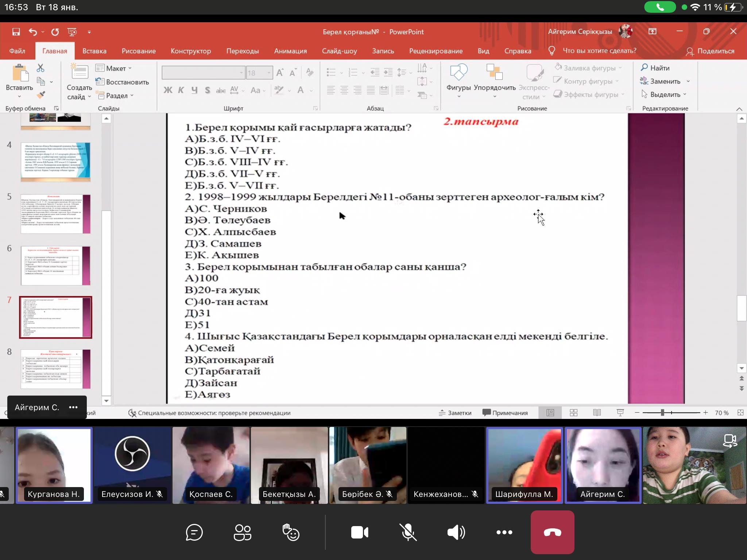747x560 pixels.
Task: Switch to reading view icon
Action: click(x=597, y=413)
